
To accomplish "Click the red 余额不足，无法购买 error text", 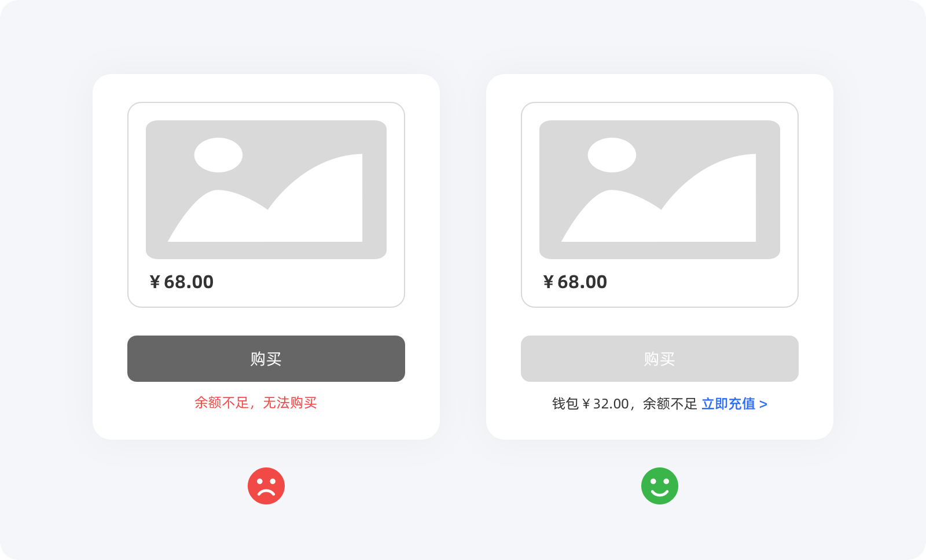I will point(256,403).
